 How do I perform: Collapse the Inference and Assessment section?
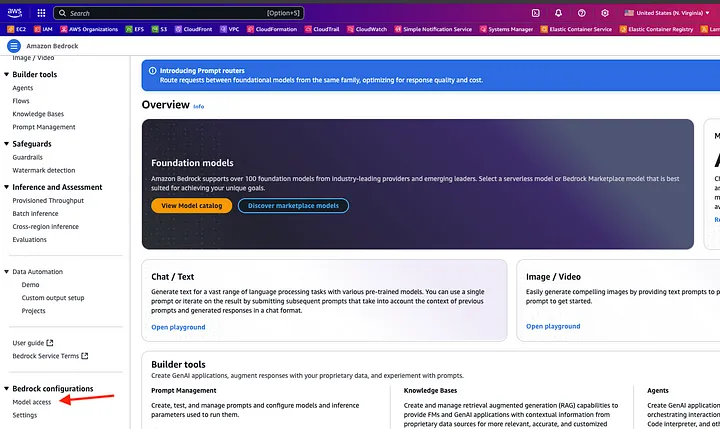(6, 187)
